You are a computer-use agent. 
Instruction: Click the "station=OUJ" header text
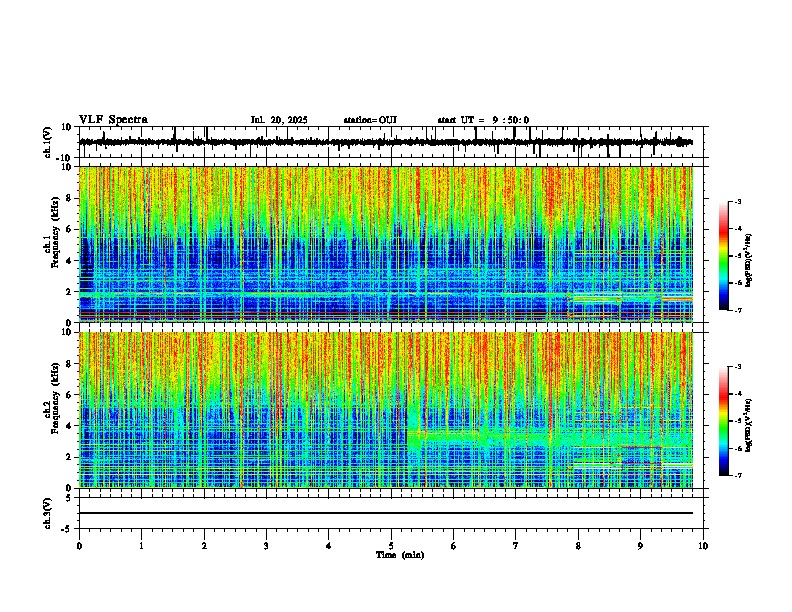370,120
